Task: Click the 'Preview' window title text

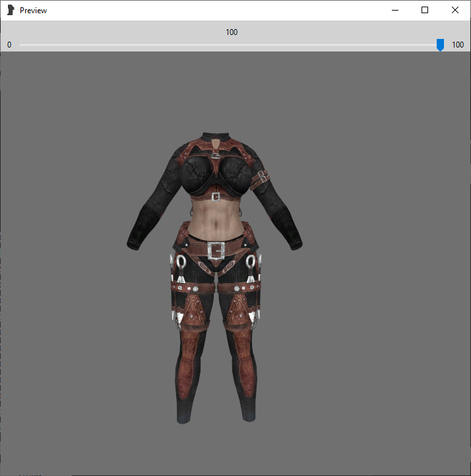Action: 33,11
